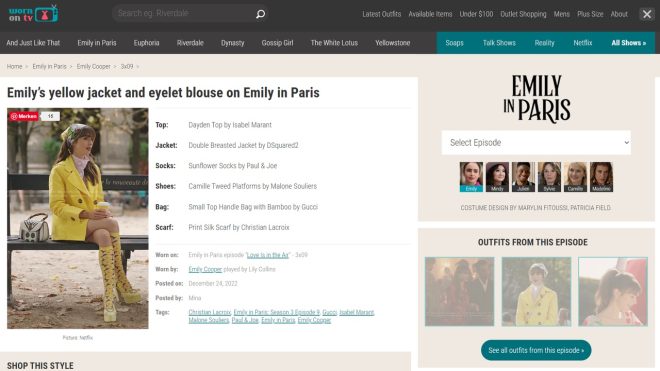The image size is (660, 371).
Task: Select Gossip Girl show
Action: pyautogui.click(x=277, y=43)
